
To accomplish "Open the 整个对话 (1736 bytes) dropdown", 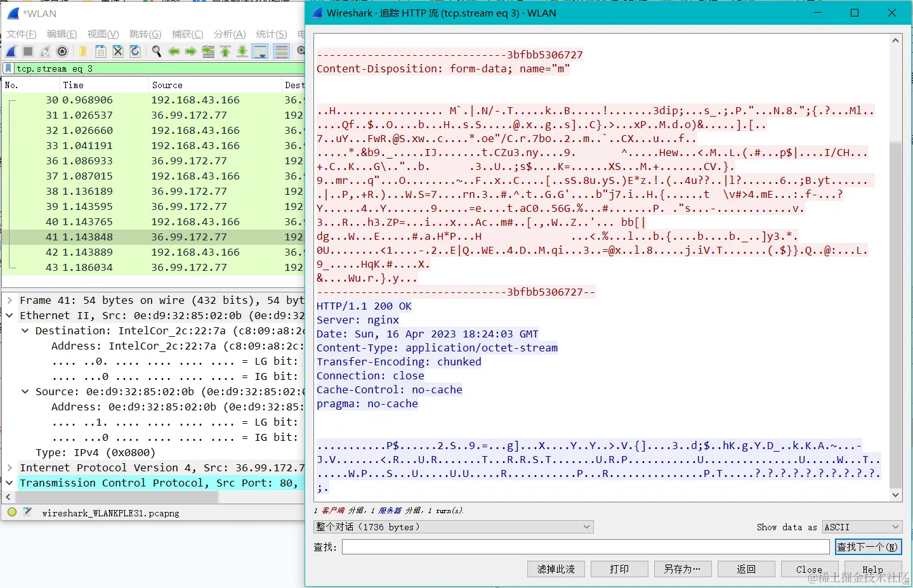I will [x=454, y=527].
